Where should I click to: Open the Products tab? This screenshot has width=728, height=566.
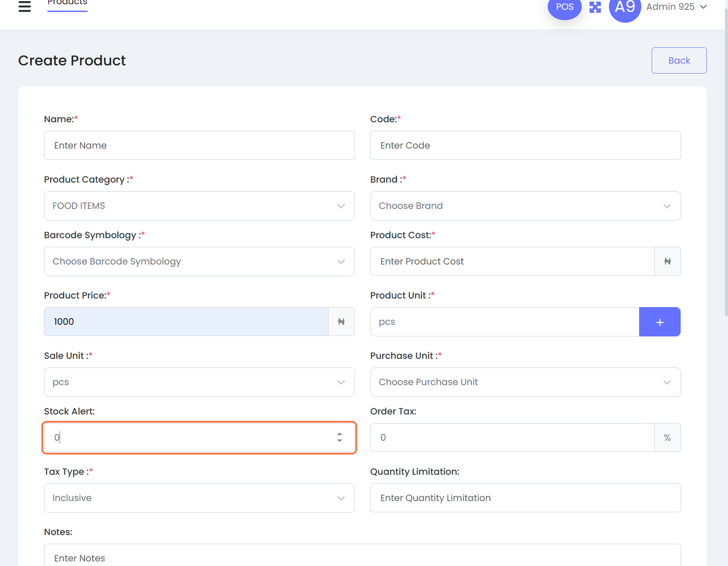(x=67, y=4)
